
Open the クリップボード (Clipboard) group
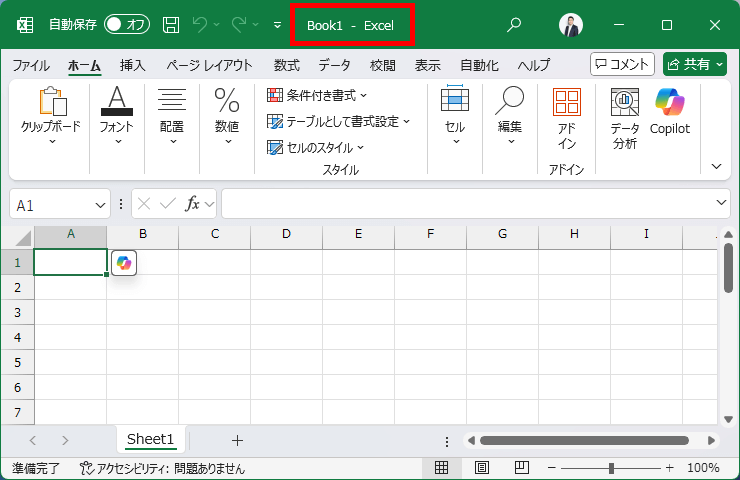point(51,116)
